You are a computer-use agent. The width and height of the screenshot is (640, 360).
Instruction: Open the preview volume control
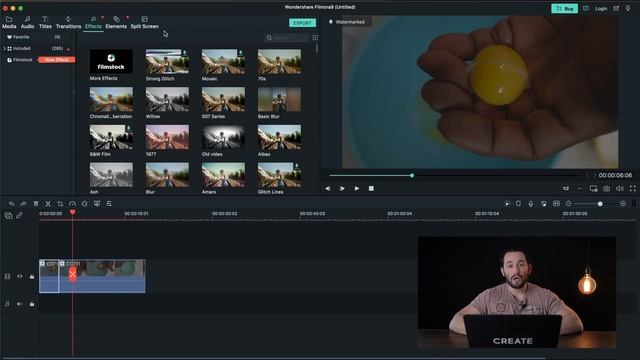click(x=620, y=189)
